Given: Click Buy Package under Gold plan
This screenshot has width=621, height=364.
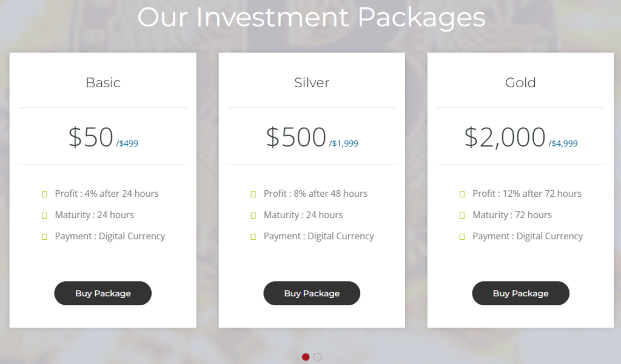Looking at the screenshot, I should click(x=520, y=293).
